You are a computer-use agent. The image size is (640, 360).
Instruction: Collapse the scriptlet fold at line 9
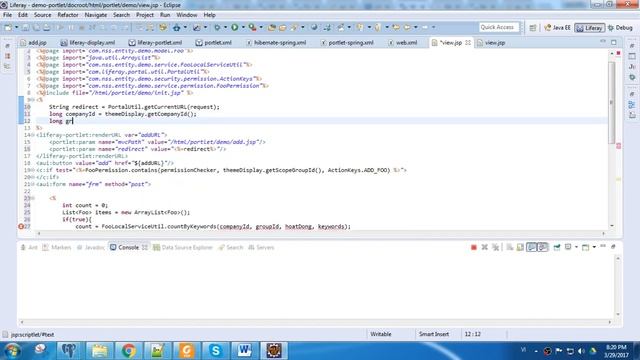[33, 100]
